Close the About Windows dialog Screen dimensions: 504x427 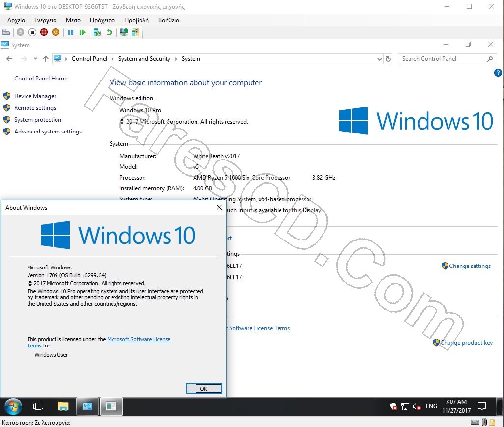coord(219,207)
